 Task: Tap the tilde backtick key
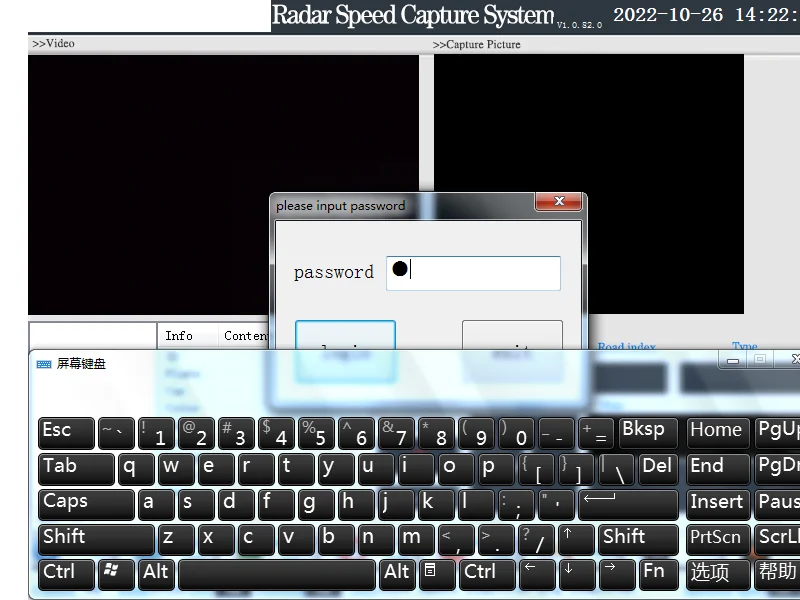[x=116, y=433]
